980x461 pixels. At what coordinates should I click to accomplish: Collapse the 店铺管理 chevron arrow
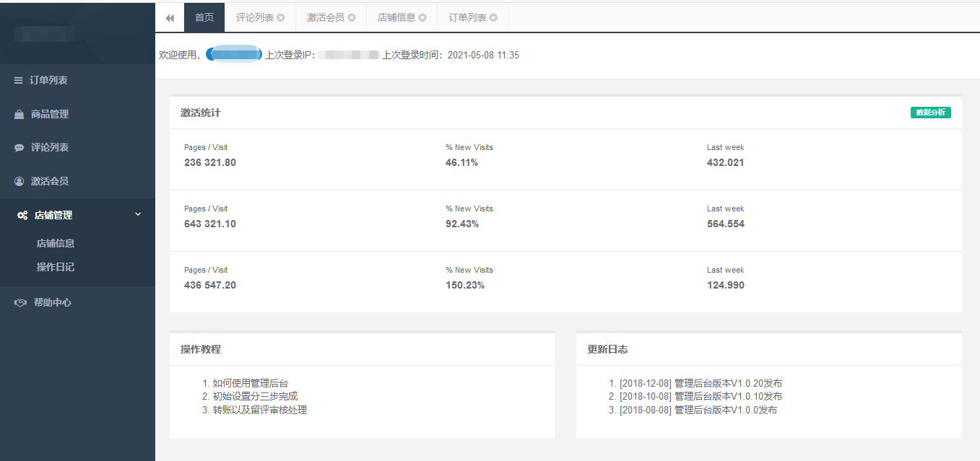[138, 214]
